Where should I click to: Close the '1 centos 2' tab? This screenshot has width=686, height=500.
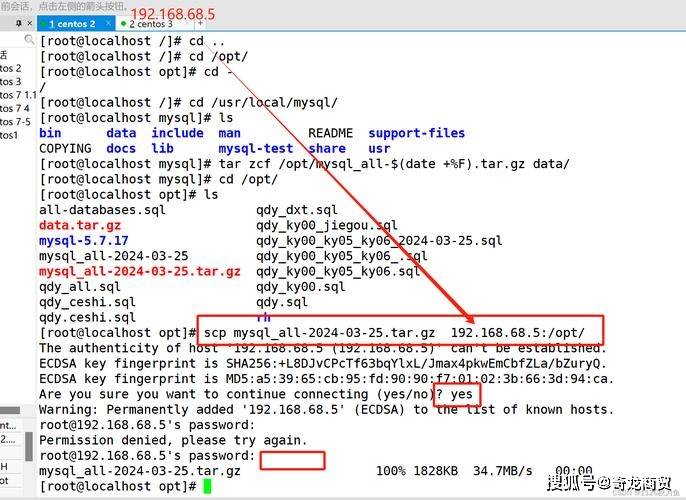coord(108,23)
